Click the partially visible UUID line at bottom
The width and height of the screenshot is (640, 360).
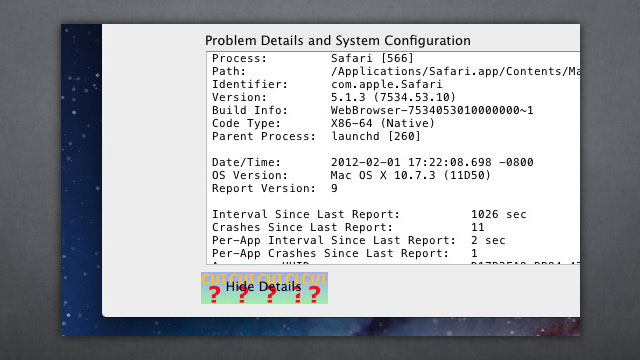(396, 262)
